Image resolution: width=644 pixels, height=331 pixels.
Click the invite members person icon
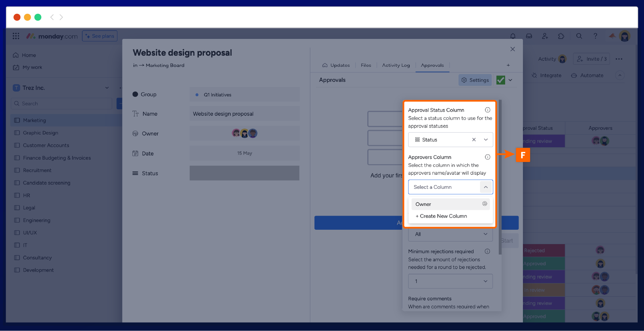545,36
